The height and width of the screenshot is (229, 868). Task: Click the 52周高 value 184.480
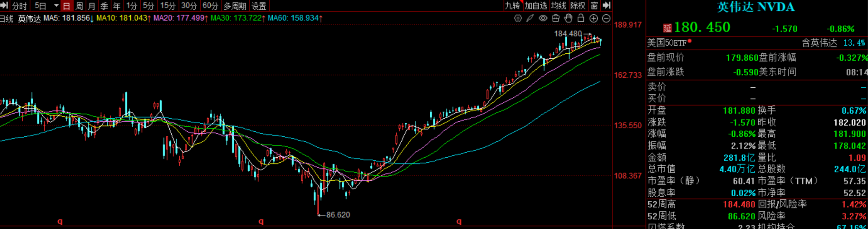point(739,205)
